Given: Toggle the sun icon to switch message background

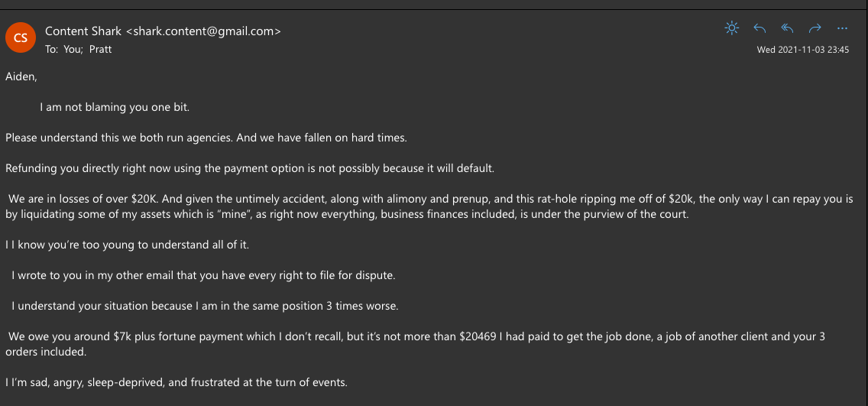Looking at the screenshot, I should [732, 28].
